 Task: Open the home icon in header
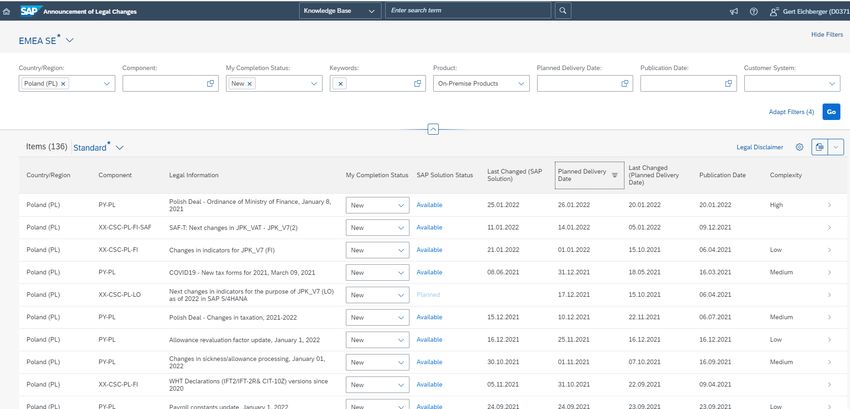(x=7, y=11)
